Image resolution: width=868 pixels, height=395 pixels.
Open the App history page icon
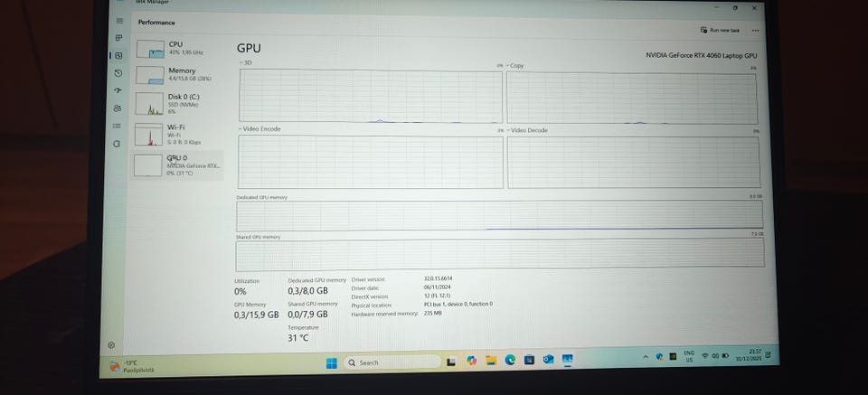(118, 73)
